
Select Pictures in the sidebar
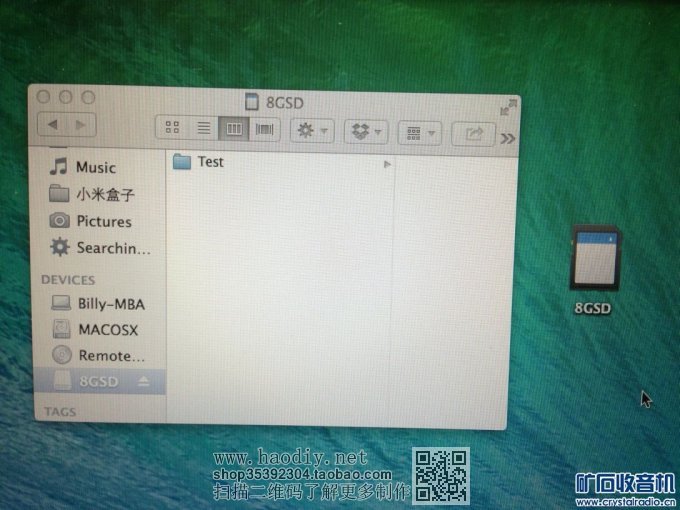103,221
